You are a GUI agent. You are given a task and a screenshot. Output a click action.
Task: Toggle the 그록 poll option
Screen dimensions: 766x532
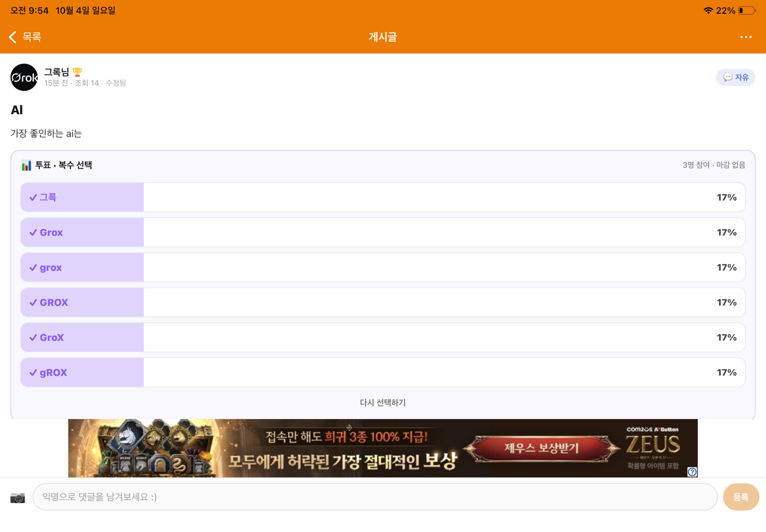click(383, 197)
